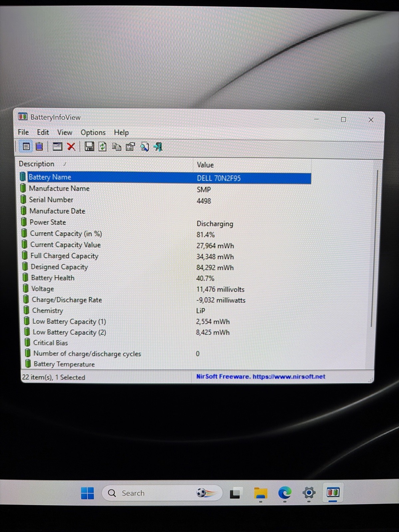Screen dimensions: 399x532
Task: Click battery icon beside Battery Health row
Action: pos(25,277)
